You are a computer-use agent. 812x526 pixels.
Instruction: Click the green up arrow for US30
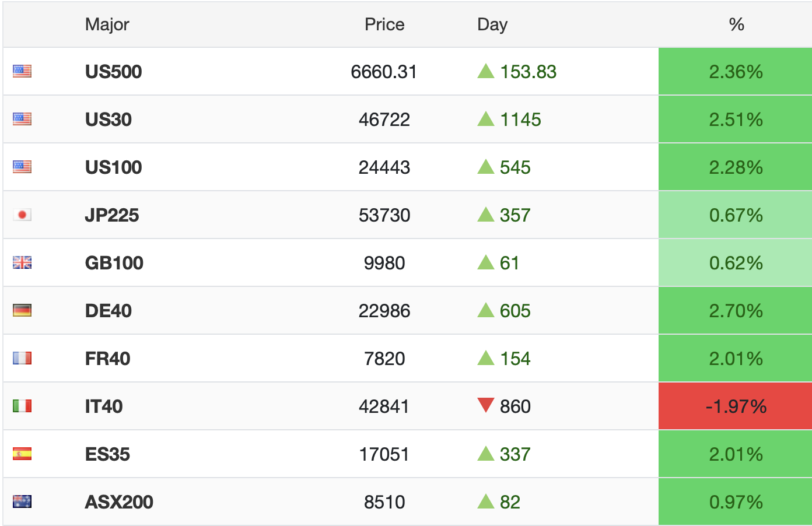485,120
